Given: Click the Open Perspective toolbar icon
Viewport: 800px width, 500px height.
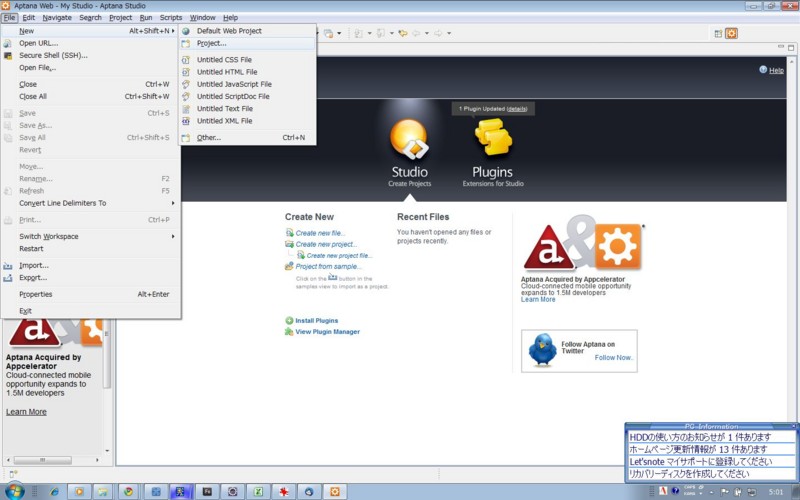Looking at the screenshot, I should tap(718, 34).
